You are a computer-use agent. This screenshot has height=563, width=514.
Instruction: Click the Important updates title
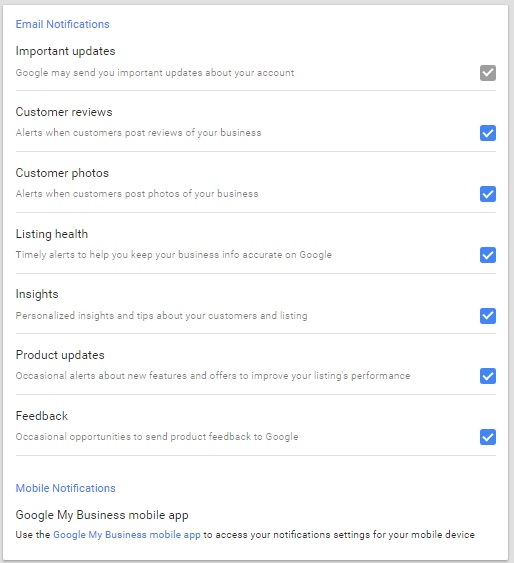[x=65, y=51]
